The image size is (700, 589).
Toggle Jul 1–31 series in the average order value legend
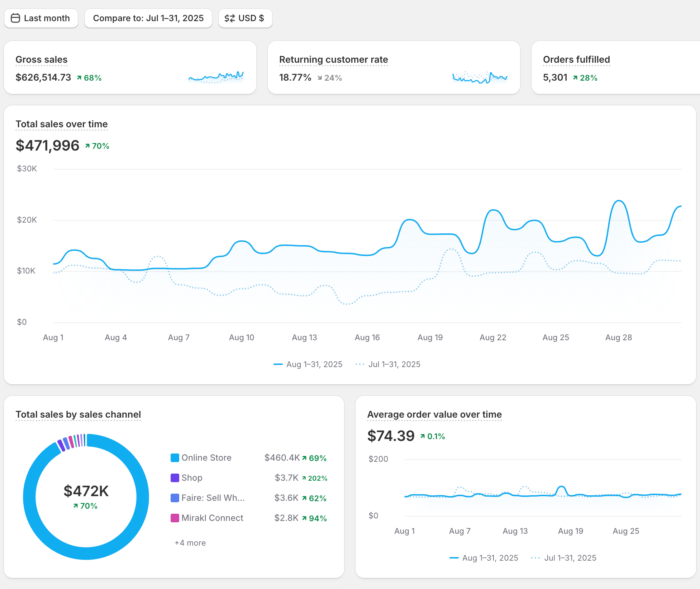point(564,558)
